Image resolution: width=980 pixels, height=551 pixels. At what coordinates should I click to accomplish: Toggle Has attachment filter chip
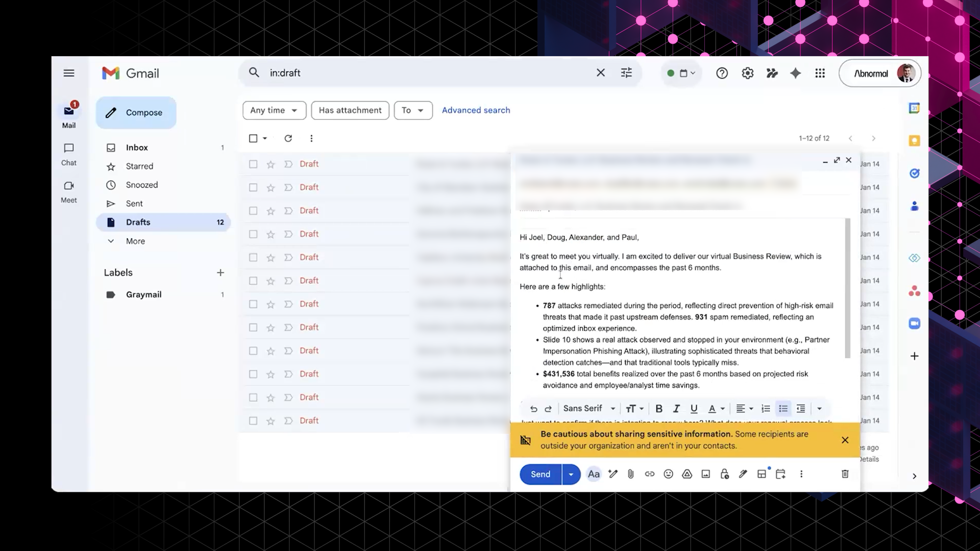point(350,110)
